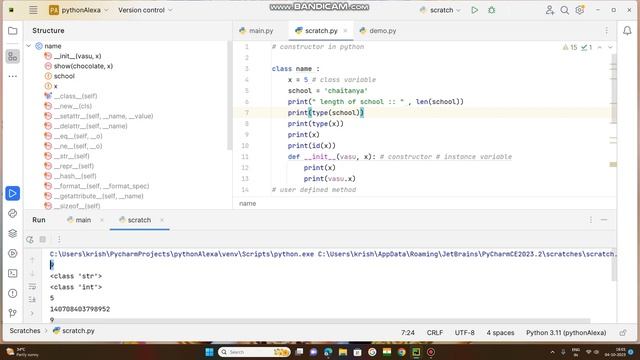The height and width of the screenshot is (360, 640).
Task: Open Scratches breadcrumb in navigation bar
Action: 25,331
